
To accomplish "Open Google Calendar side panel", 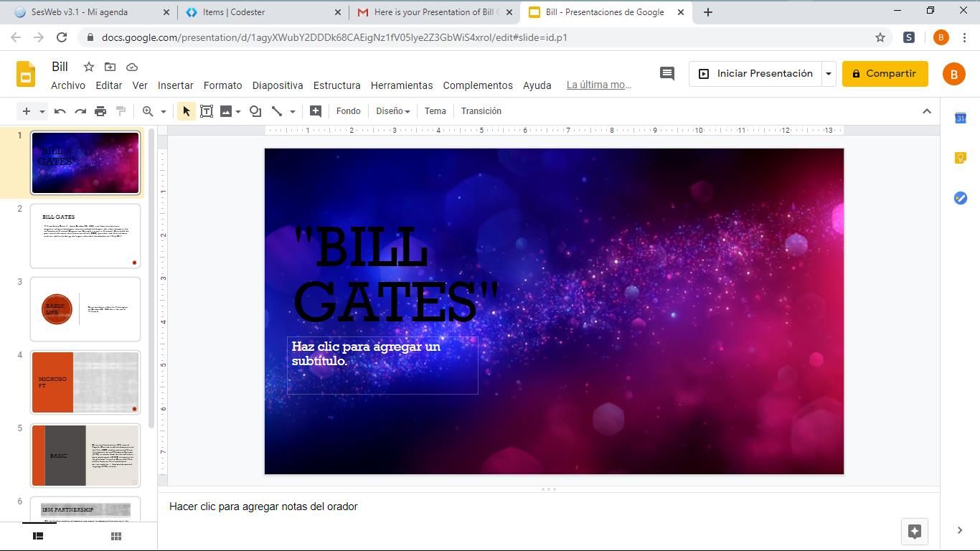I will pyautogui.click(x=961, y=118).
